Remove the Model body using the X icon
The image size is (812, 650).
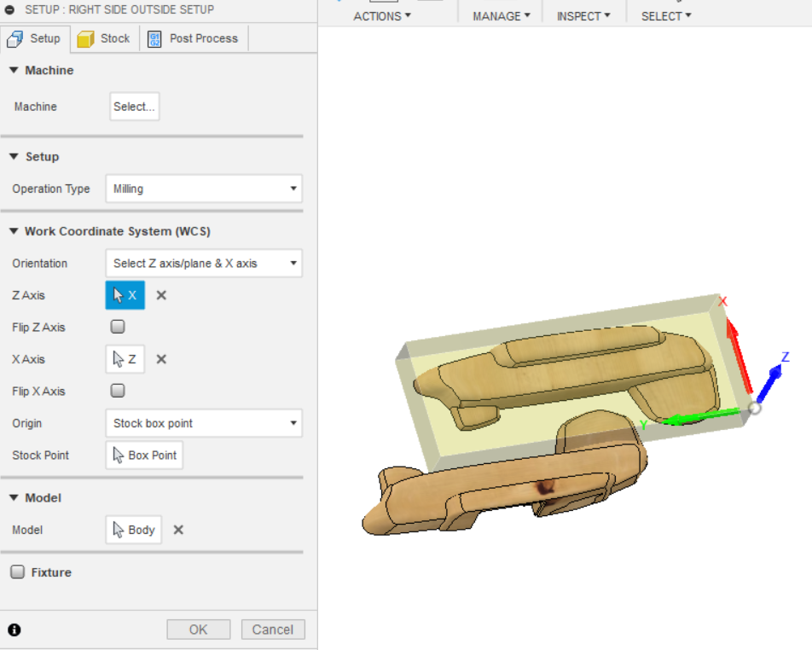pyautogui.click(x=177, y=530)
